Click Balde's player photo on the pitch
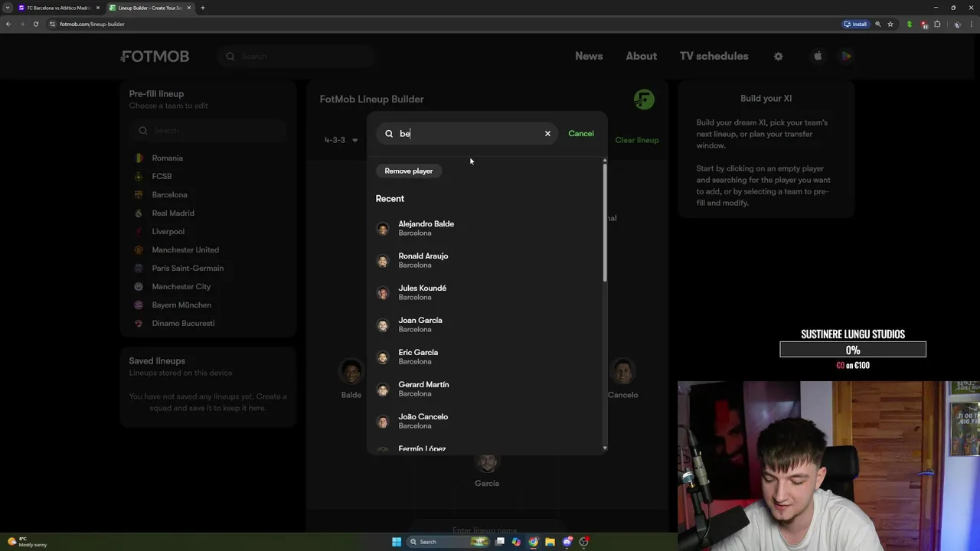 pyautogui.click(x=351, y=373)
